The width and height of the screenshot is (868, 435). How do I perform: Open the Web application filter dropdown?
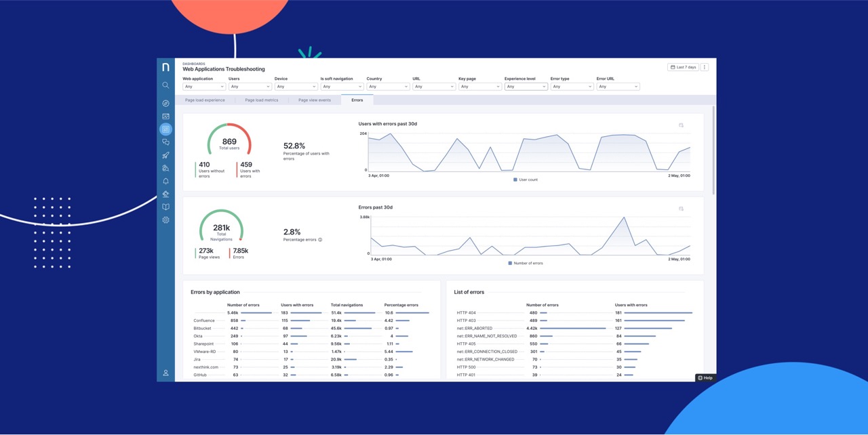click(x=203, y=86)
